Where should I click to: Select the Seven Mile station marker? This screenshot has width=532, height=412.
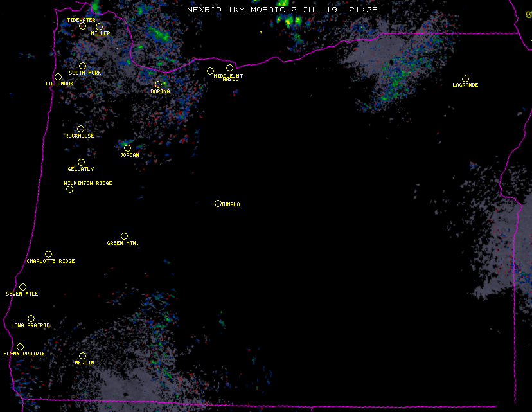click(22, 287)
